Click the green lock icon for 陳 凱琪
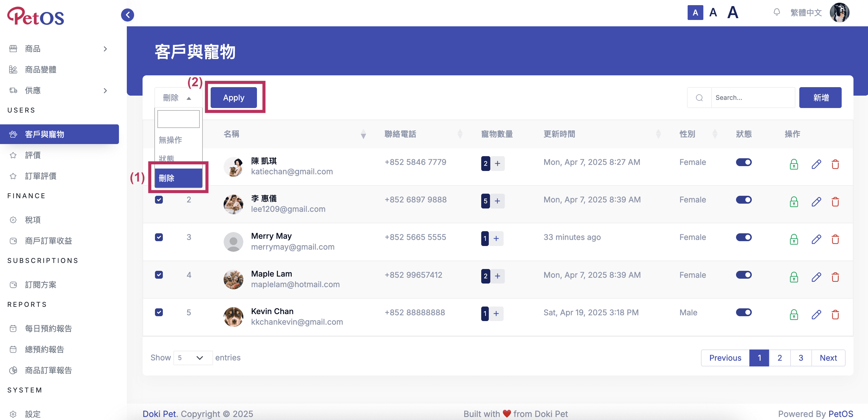Viewport: 868px width, 420px height. click(794, 164)
